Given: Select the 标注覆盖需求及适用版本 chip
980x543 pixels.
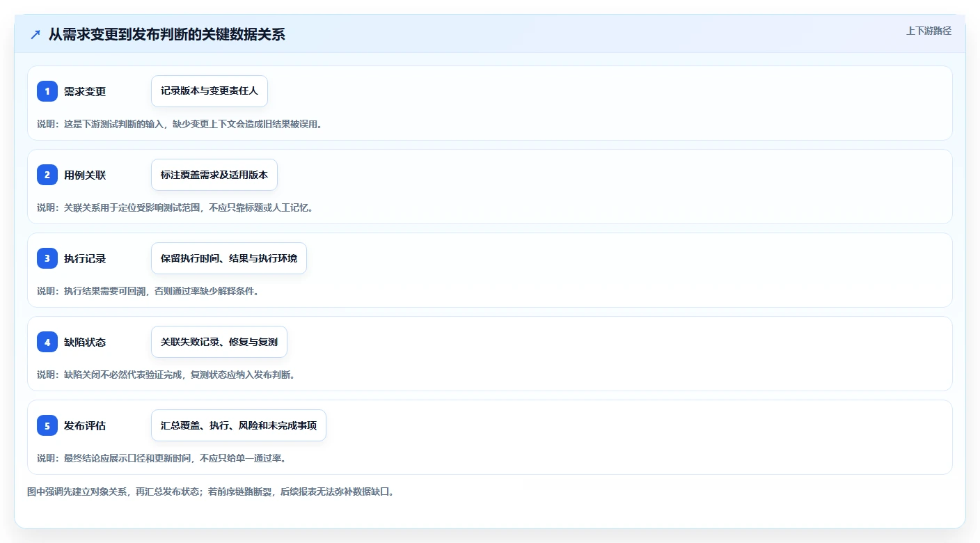Looking at the screenshot, I should point(214,175).
